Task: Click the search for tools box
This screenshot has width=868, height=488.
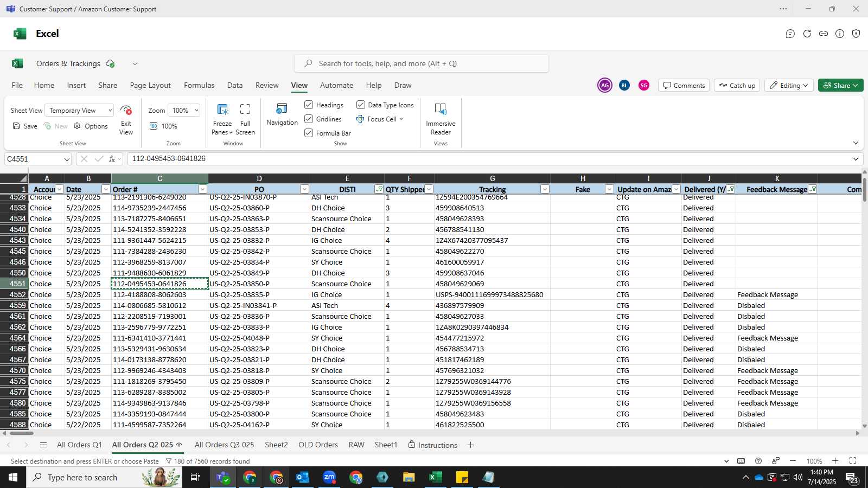Action: pos(422,63)
